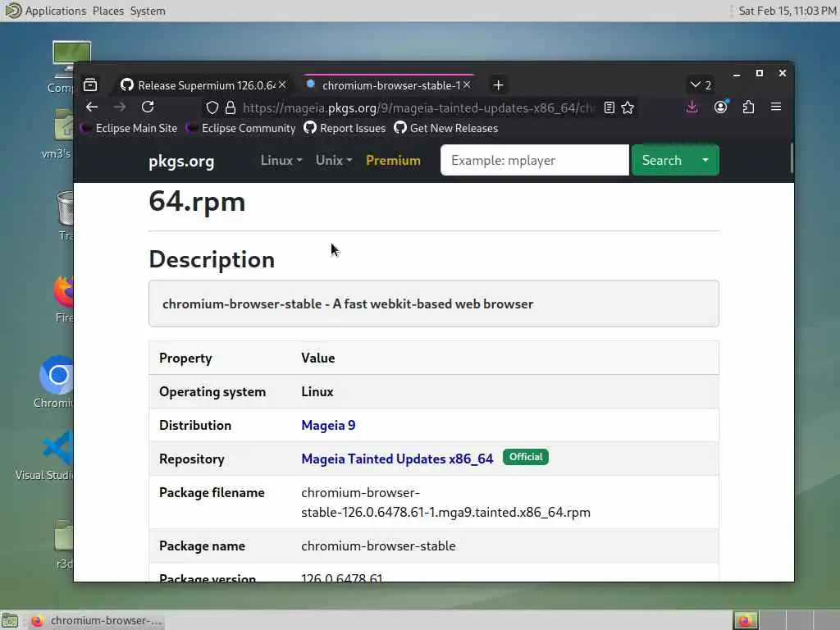Open the vm3's home folder icon
The width and height of the screenshot is (840, 630).
pos(58,134)
